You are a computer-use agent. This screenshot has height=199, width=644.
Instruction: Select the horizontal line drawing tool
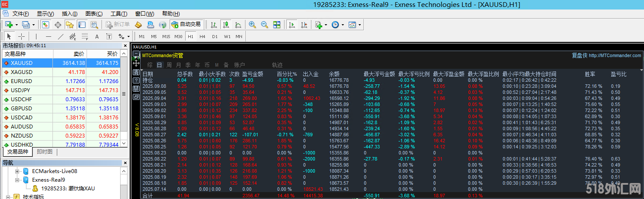tap(49, 36)
